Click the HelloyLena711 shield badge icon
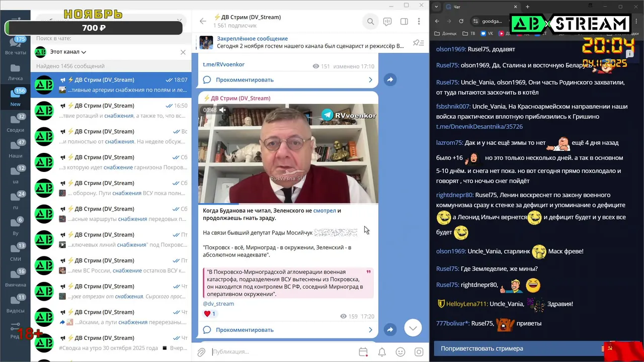Image resolution: width=644 pixels, height=362 pixels. pos(441,304)
